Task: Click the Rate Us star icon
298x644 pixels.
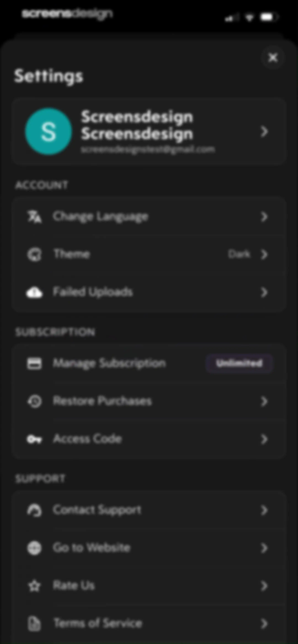Action: point(34,586)
